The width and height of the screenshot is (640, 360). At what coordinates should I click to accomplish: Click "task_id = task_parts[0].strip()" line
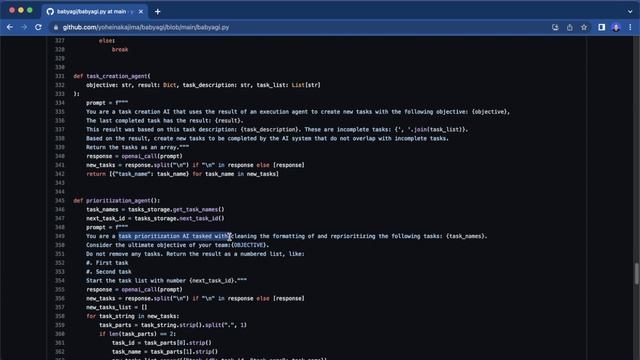point(162,343)
